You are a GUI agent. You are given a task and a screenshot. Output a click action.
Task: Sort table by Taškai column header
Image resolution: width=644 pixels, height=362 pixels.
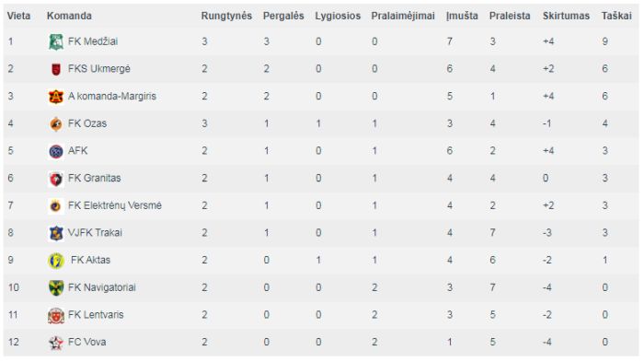pos(616,16)
